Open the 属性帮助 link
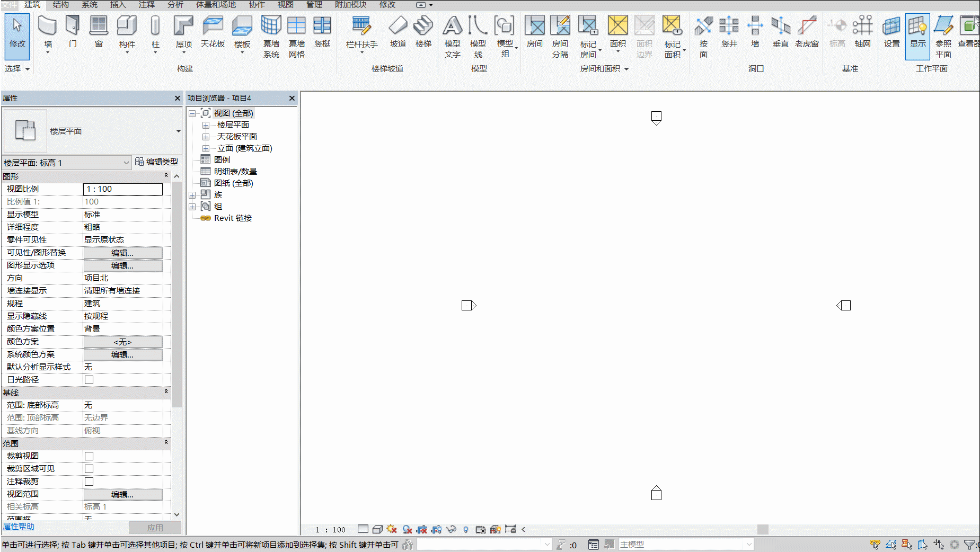This screenshot has width=980, height=552. point(19,526)
